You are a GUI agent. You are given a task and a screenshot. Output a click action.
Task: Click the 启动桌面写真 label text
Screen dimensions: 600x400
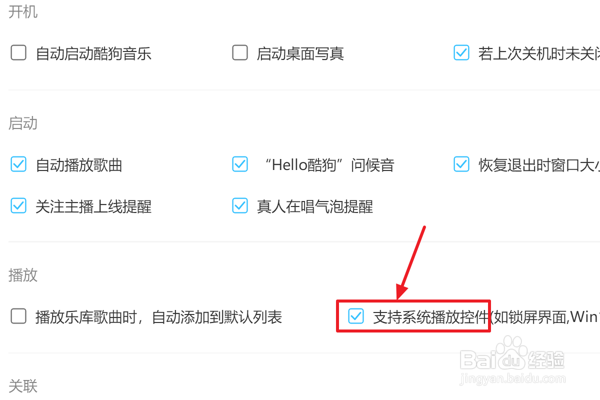tap(300, 54)
